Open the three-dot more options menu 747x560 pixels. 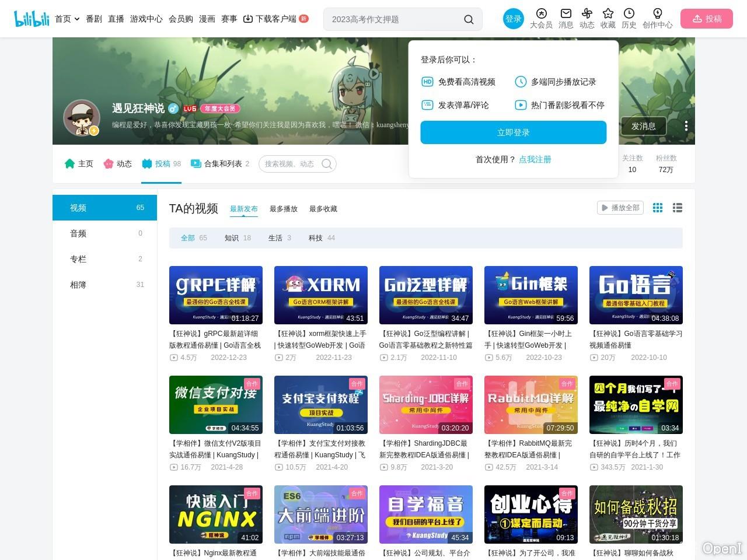686,126
